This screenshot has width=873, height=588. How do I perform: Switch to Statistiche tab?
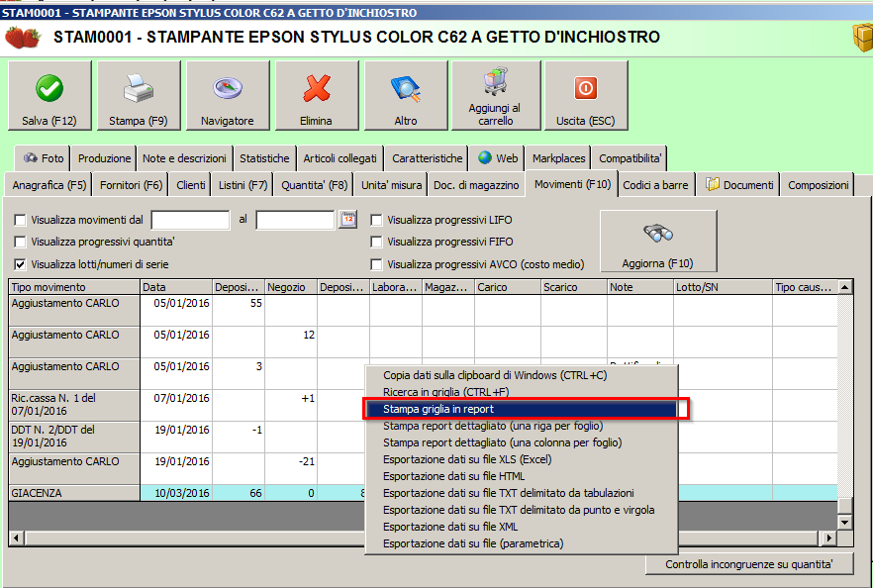[x=264, y=158]
